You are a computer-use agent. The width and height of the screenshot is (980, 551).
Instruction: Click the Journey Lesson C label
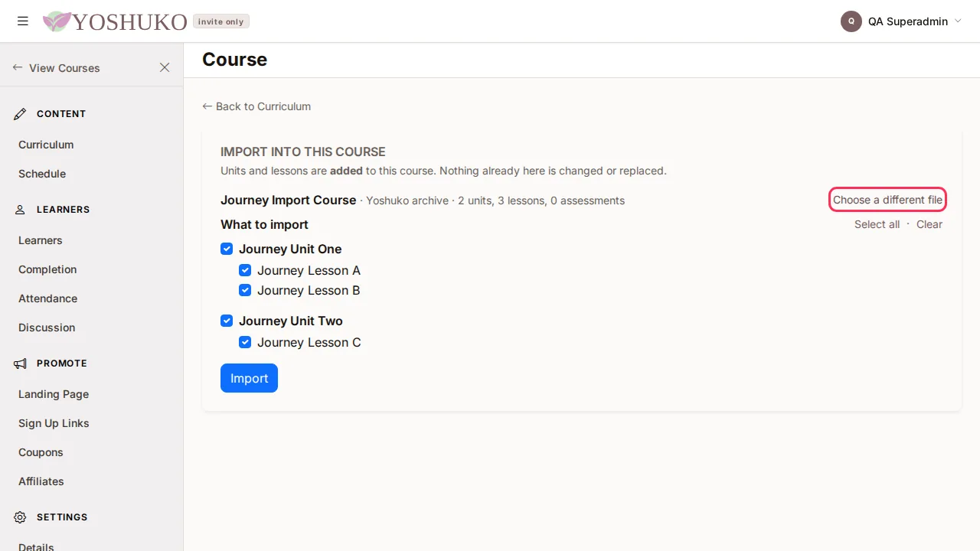pyautogui.click(x=309, y=342)
